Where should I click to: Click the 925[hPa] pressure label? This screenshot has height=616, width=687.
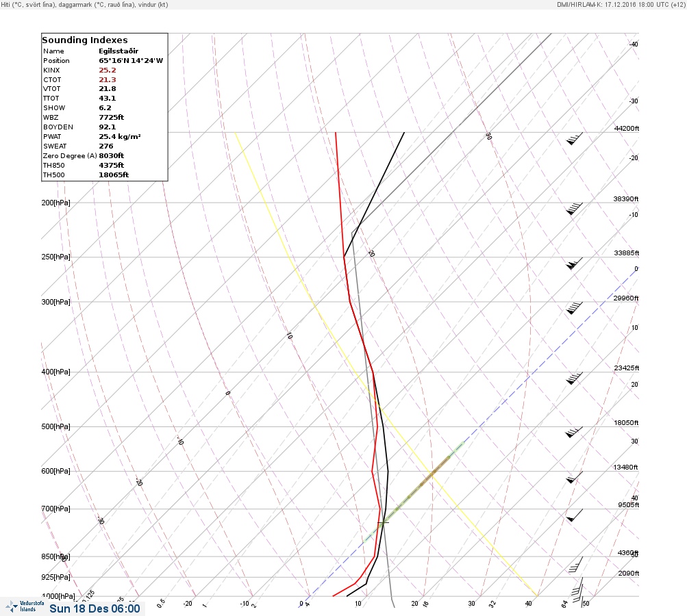pos(55,578)
